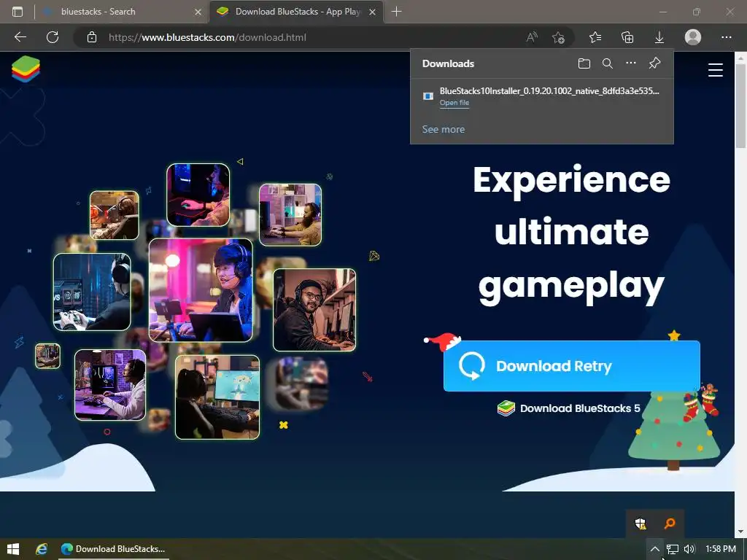Open the volume speaker tray icon

click(689, 549)
